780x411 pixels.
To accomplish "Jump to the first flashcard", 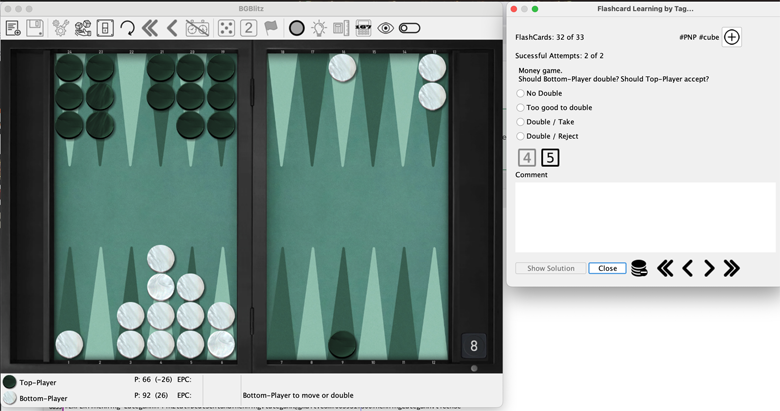I will point(665,268).
